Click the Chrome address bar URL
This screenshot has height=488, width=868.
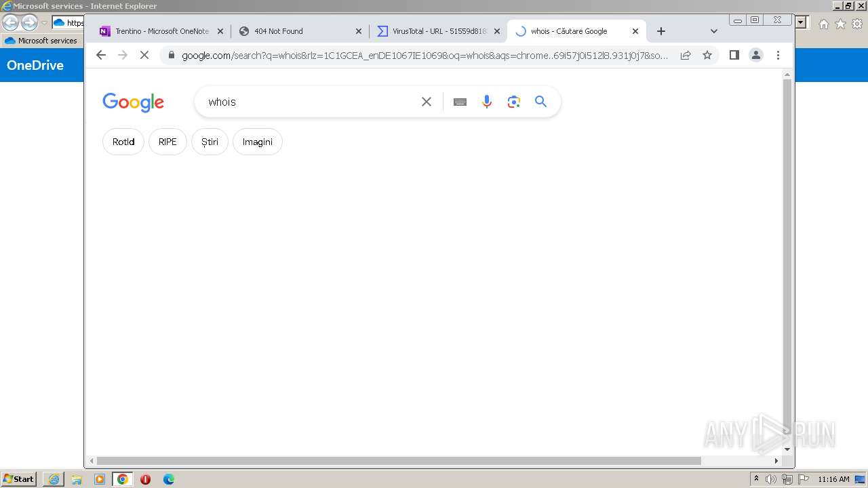point(425,55)
